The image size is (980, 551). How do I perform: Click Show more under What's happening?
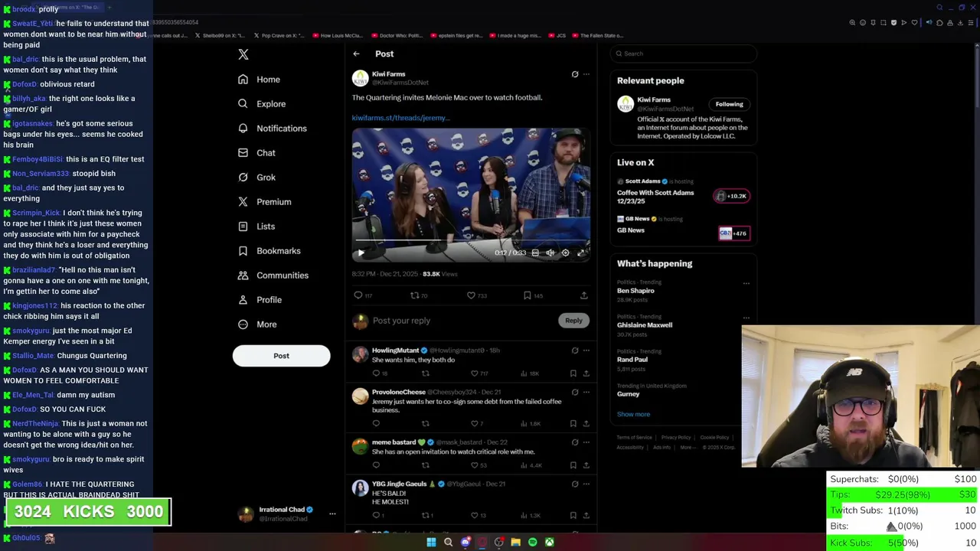click(x=633, y=414)
